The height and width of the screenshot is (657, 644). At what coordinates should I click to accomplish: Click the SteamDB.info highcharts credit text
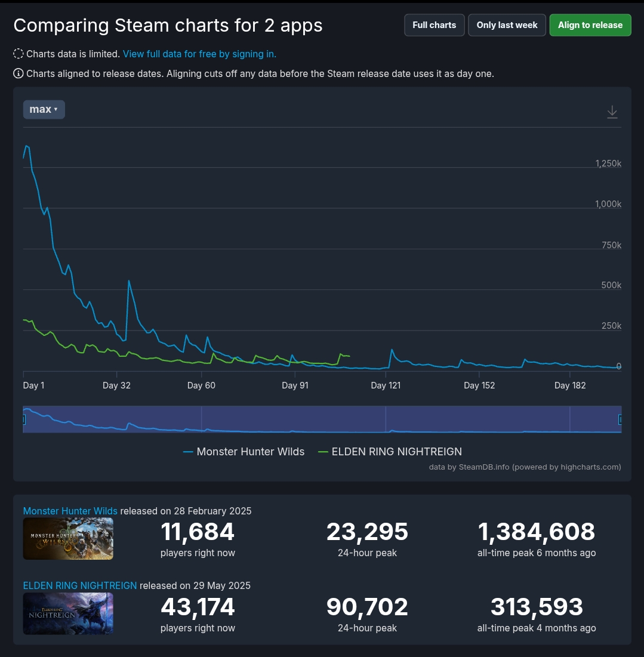tap(525, 467)
